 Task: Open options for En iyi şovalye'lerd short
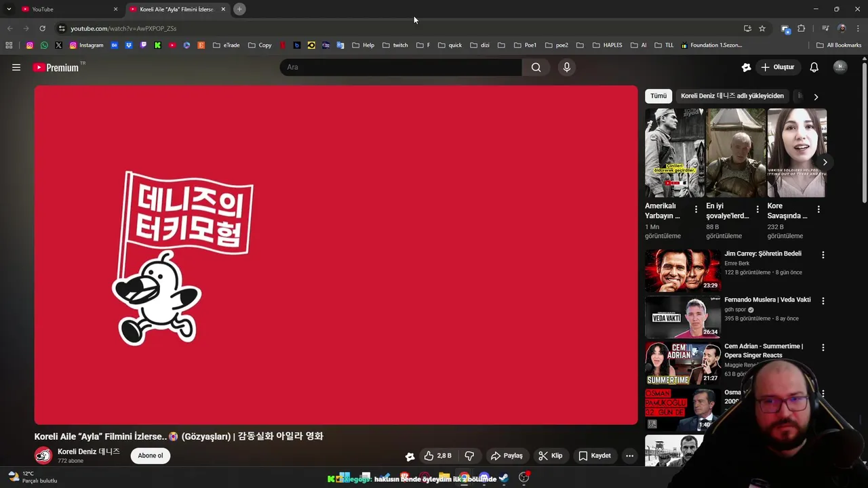(757, 209)
